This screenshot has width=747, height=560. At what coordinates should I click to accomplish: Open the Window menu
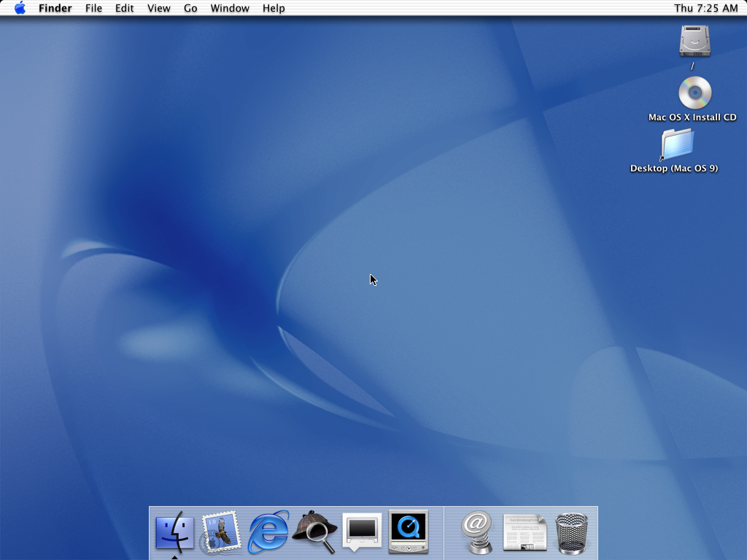(x=230, y=8)
